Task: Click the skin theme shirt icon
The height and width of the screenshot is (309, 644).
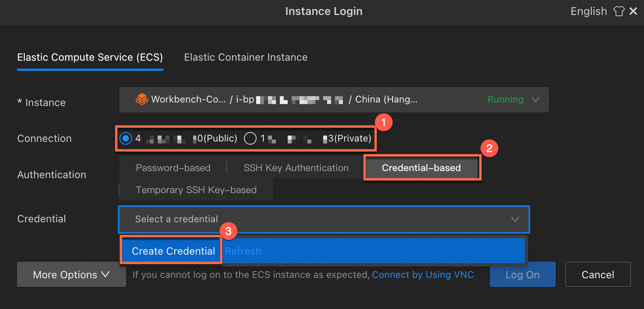Action: click(619, 11)
